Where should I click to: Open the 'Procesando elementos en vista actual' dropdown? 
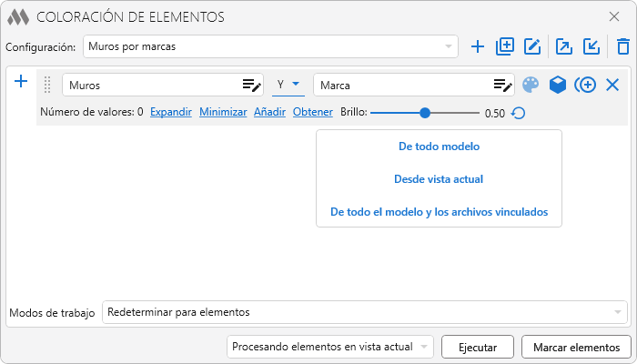click(330, 347)
